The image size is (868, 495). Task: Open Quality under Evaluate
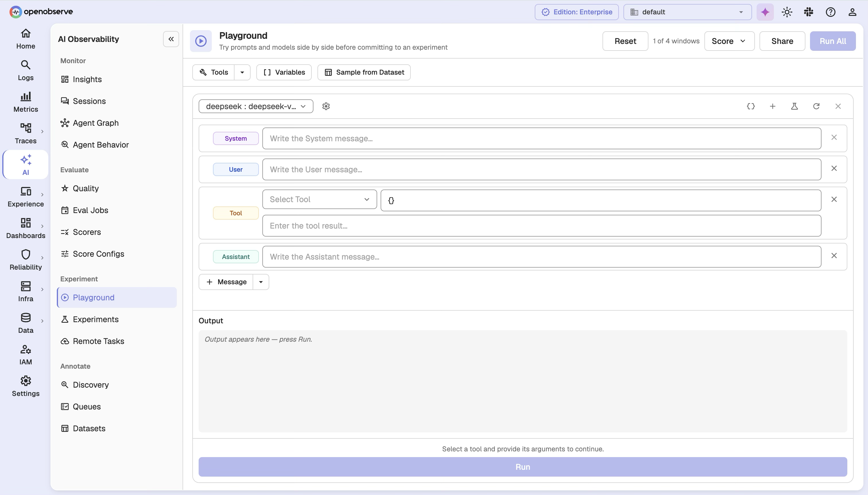(x=117, y=188)
